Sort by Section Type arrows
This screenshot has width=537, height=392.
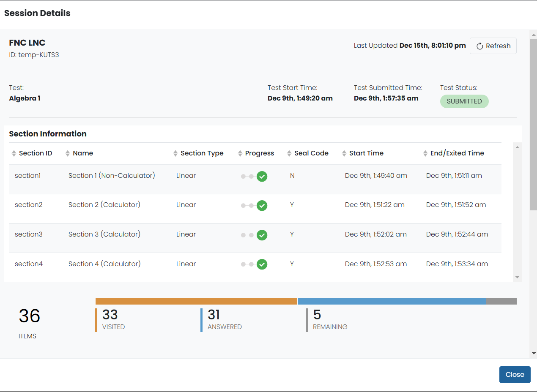click(175, 153)
